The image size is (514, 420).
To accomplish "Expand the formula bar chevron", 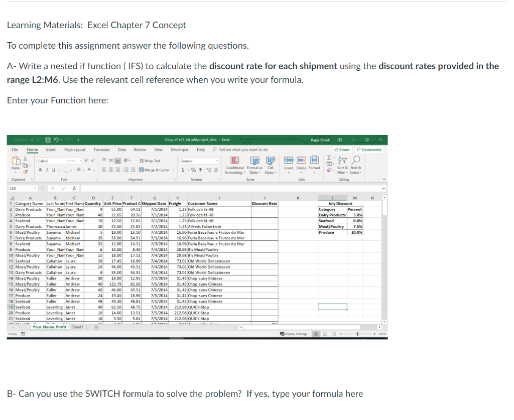I will 384,188.
